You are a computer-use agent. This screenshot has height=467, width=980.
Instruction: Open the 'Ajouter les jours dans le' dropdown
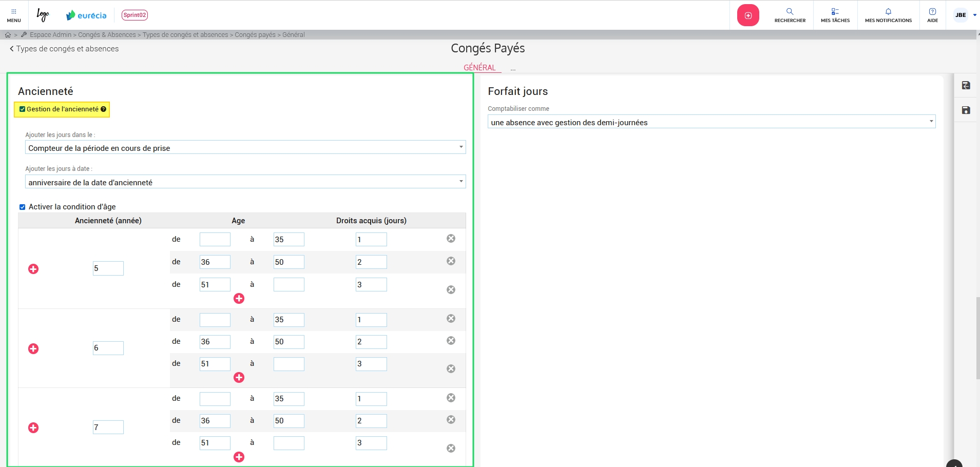tap(245, 148)
